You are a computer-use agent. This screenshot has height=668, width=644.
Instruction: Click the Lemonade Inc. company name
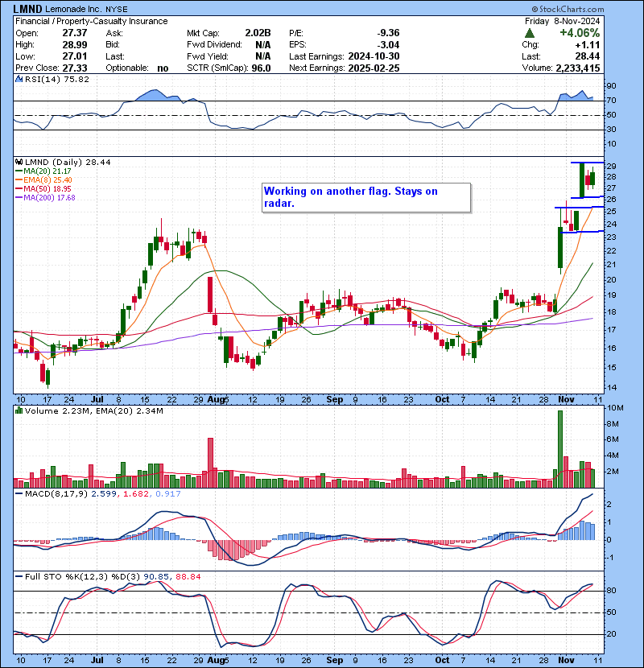tap(75, 9)
